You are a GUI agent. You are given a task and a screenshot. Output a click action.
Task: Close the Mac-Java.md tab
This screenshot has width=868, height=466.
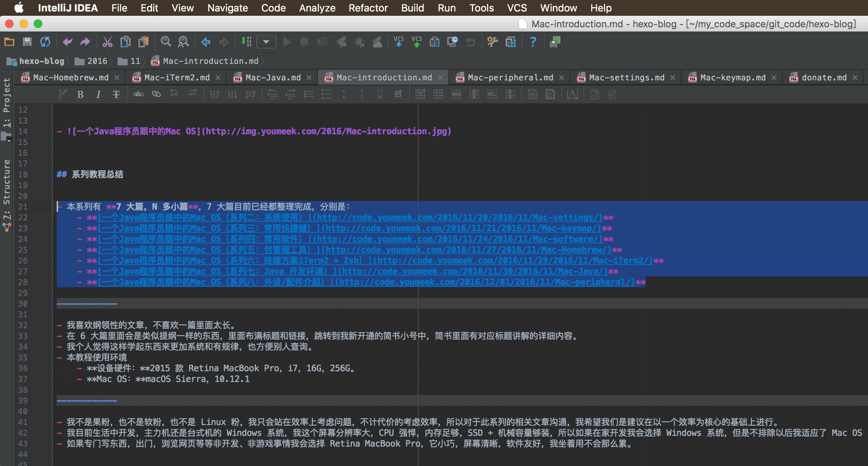tap(309, 78)
